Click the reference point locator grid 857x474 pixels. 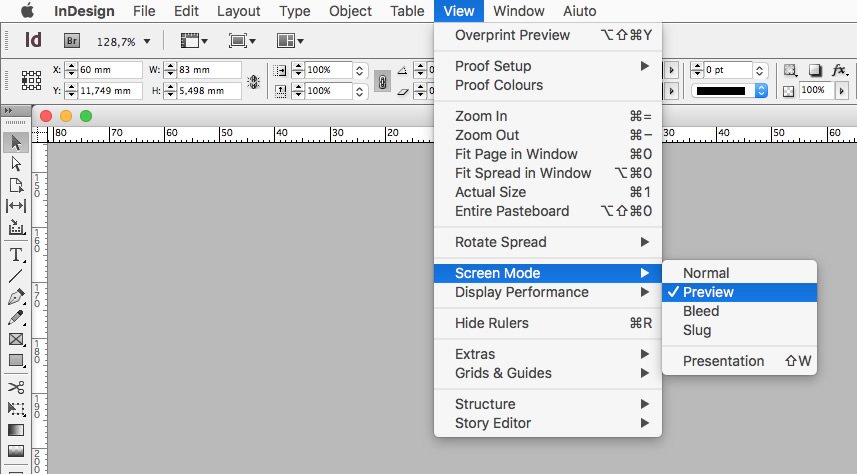point(31,80)
